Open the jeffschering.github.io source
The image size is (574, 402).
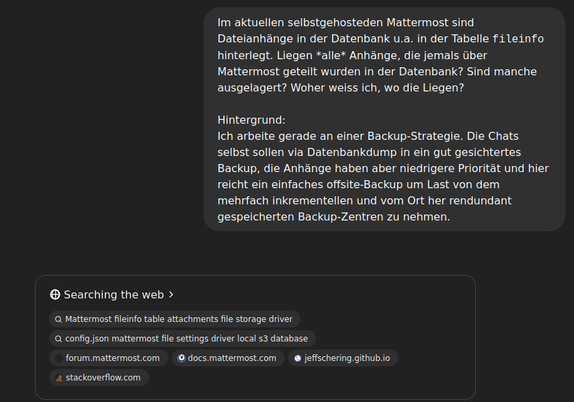point(343,358)
